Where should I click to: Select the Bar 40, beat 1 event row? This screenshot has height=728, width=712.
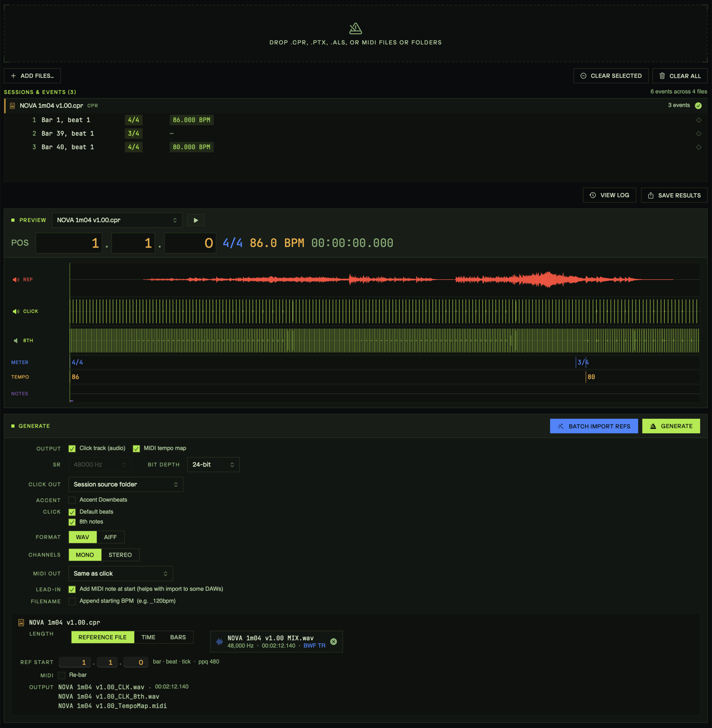tap(355, 147)
